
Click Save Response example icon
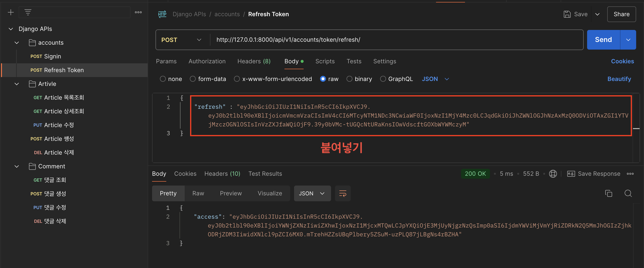(571, 174)
